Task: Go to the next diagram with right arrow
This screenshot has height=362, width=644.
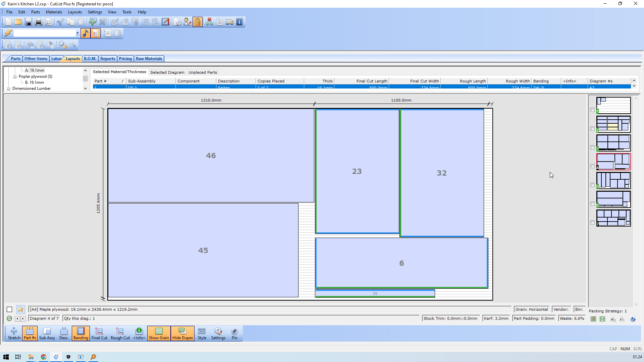Action: (x=23, y=319)
